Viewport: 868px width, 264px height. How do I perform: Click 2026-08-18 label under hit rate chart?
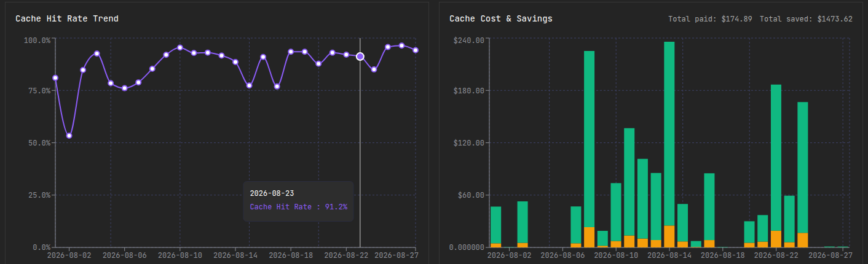point(291,255)
